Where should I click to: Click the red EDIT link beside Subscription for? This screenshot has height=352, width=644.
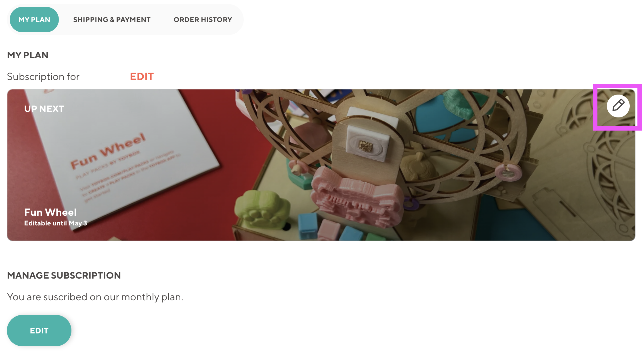142,77
